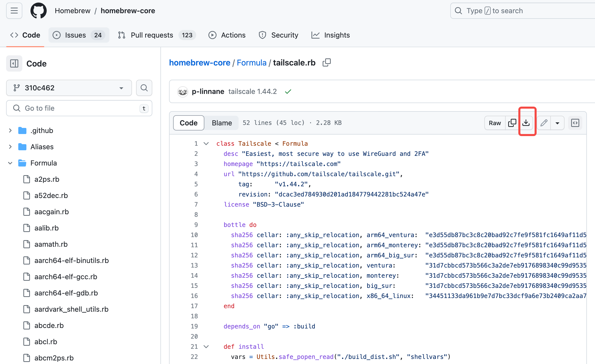Open commit message tailscale 1.44.2
The height and width of the screenshot is (364, 595).
[253, 91]
